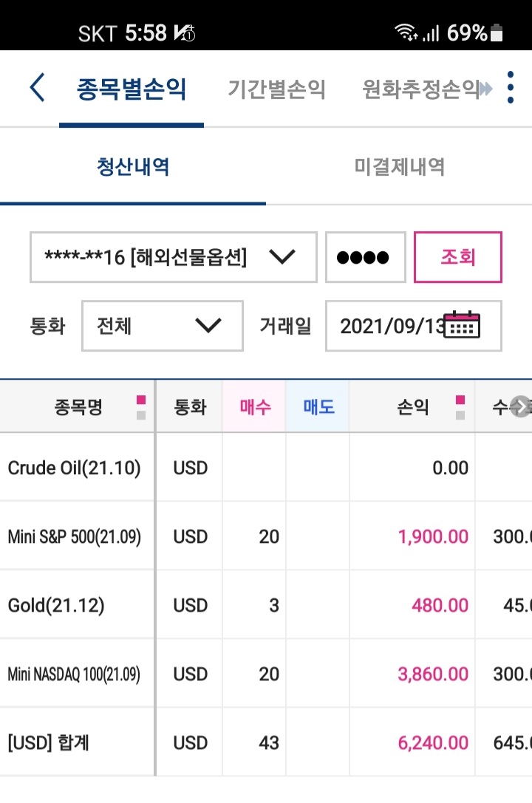Viewport: 532px width, 803px height.
Task: Check the Wi-Fi status icon
Action: tap(406, 33)
